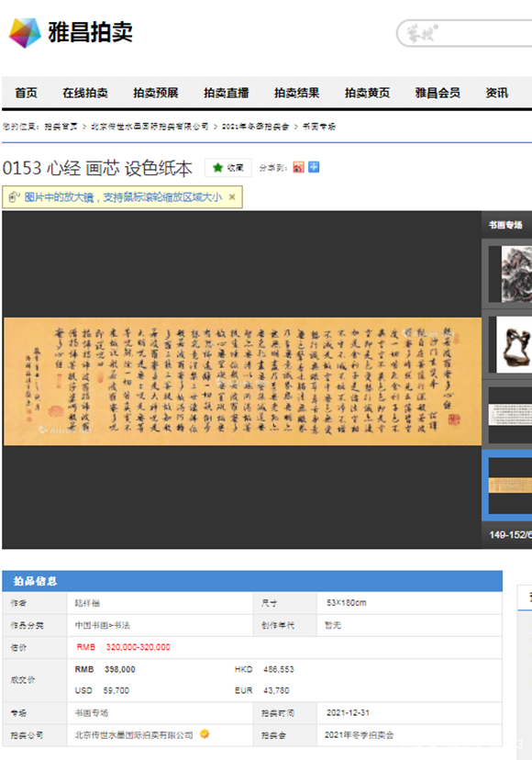Viewport: 532px width, 760px height.
Task: Open the 拍卖结果 nav item
Action: pos(297,93)
